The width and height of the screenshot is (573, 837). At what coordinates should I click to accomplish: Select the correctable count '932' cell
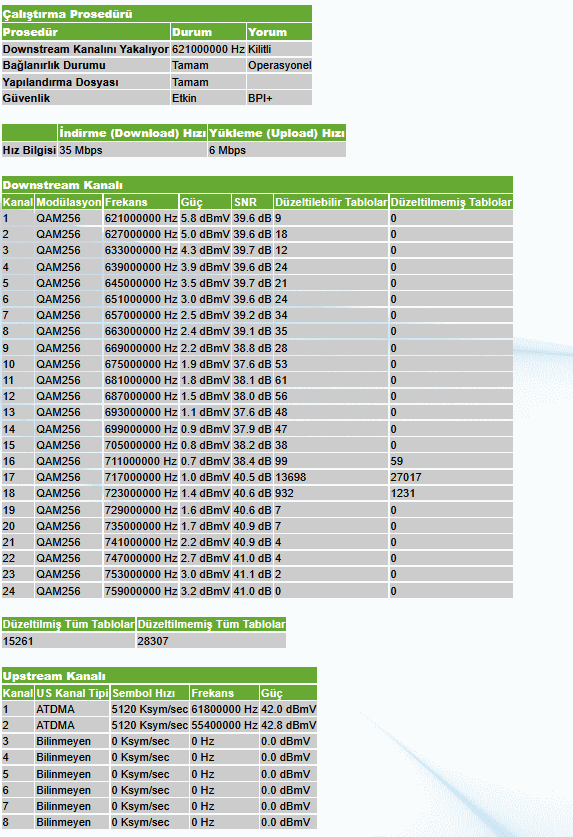click(x=331, y=493)
